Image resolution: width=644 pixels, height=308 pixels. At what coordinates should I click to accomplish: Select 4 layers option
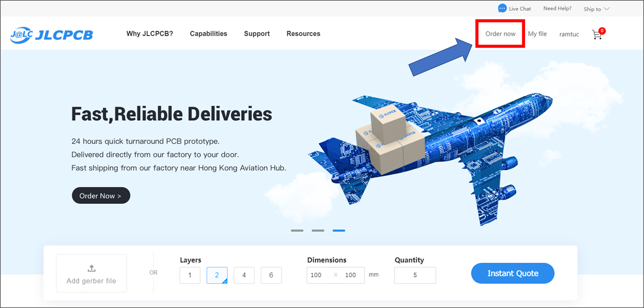point(244,275)
